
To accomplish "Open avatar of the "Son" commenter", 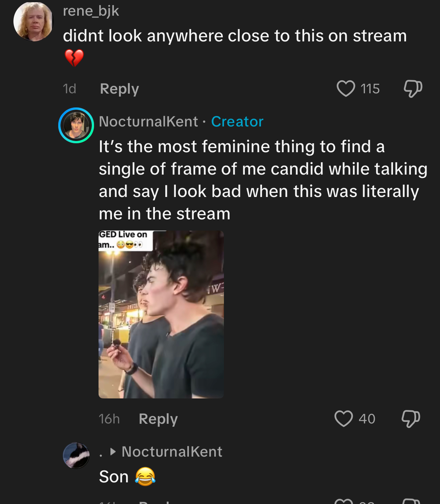I will (76, 455).
